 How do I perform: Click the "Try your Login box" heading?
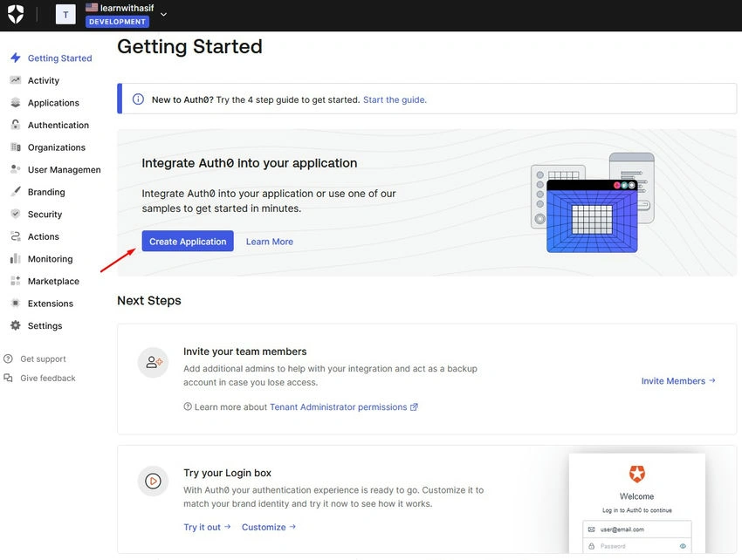click(x=228, y=473)
